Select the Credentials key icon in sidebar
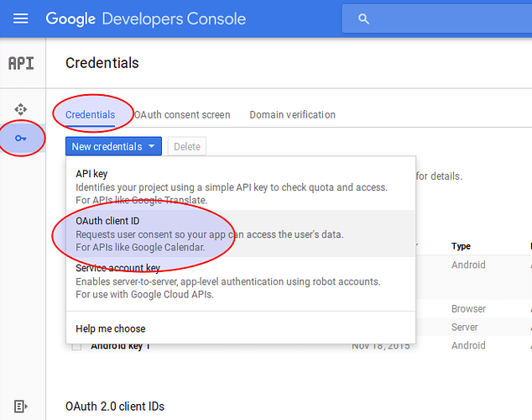The width and height of the screenshot is (532, 420). pos(21,139)
